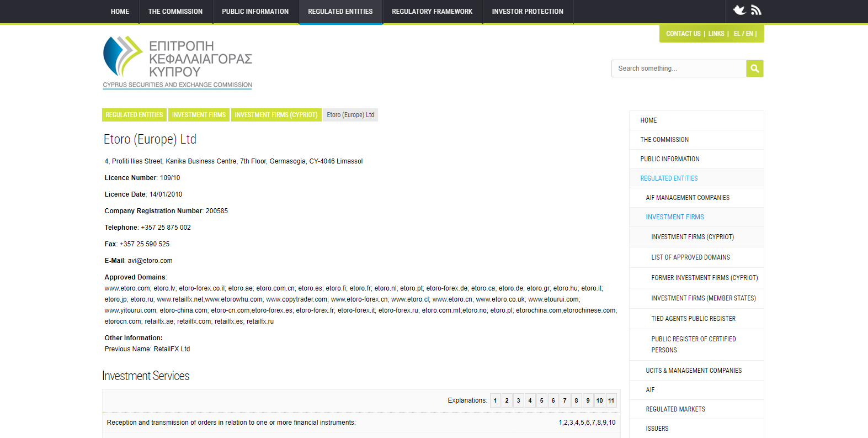Open INVESTMENT FIRMS (MEMBER STATES) sidebar item
Screen dimensions: 868x438
[x=696, y=298]
